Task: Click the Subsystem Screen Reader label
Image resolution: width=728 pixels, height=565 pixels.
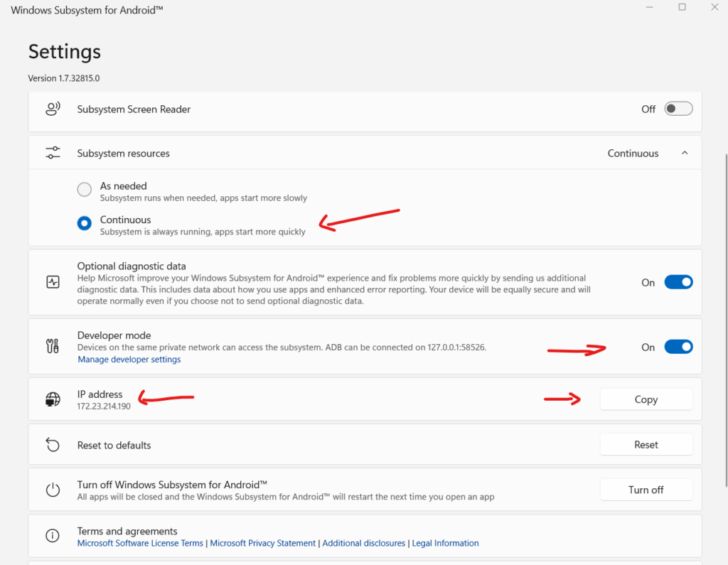Action: click(134, 109)
